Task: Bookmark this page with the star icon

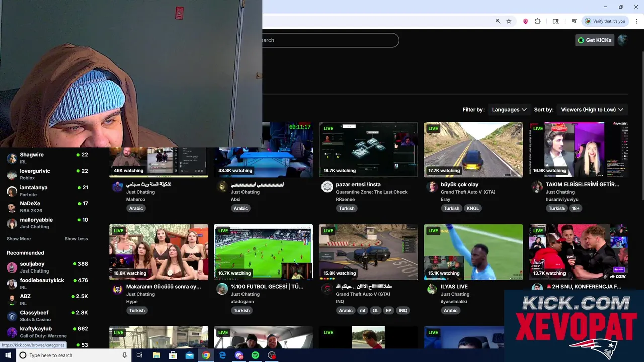Action: coord(509,21)
